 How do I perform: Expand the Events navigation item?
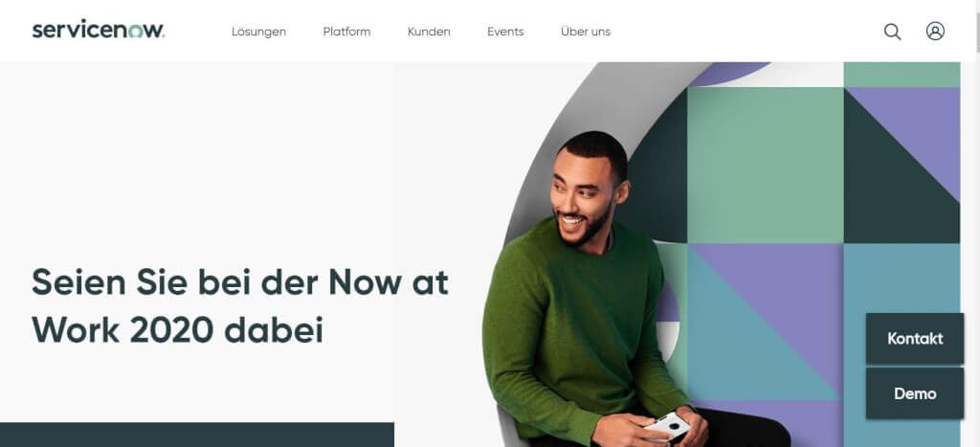click(x=505, y=32)
